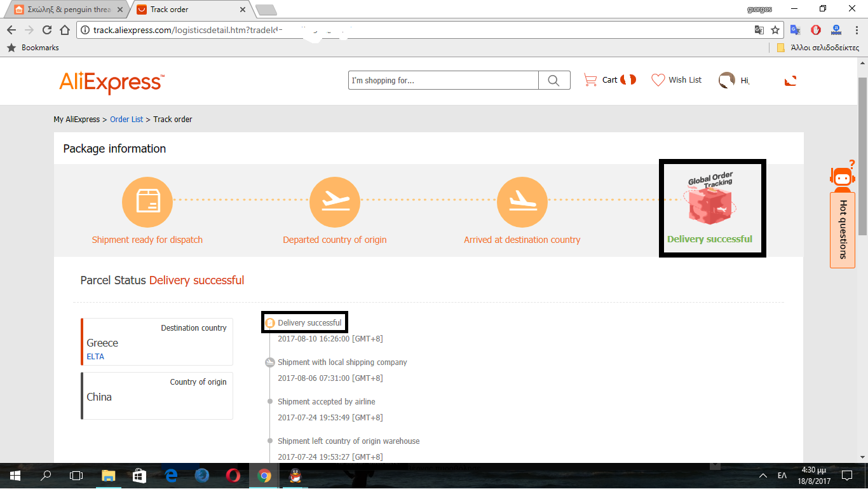Click the China country of origin text
The height and width of the screenshot is (496, 868).
99,397
